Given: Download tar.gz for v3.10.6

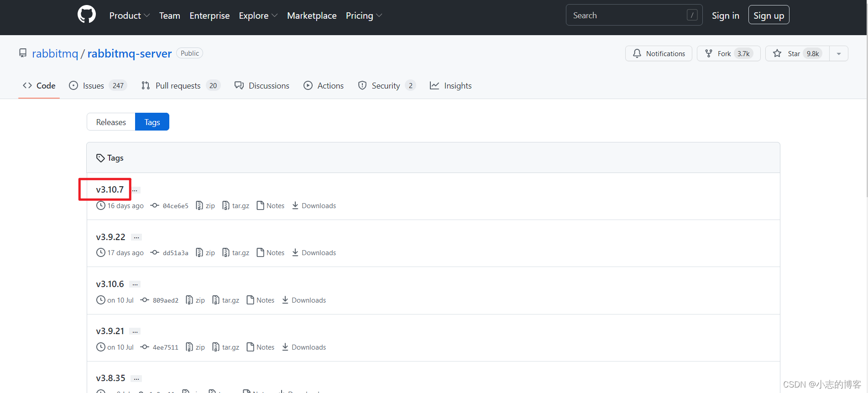Looking at the screenshot, I should coord(226,300).
